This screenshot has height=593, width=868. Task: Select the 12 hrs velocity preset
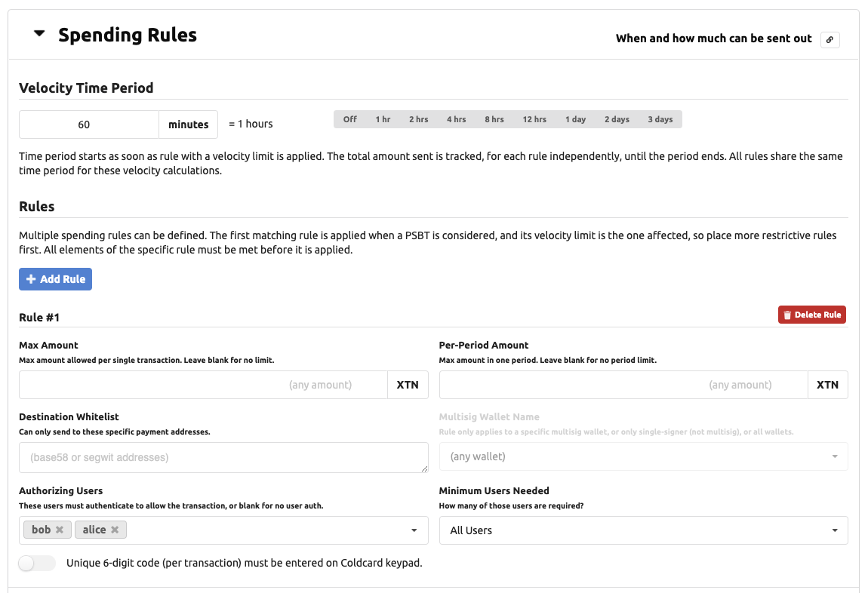(534, 119)
